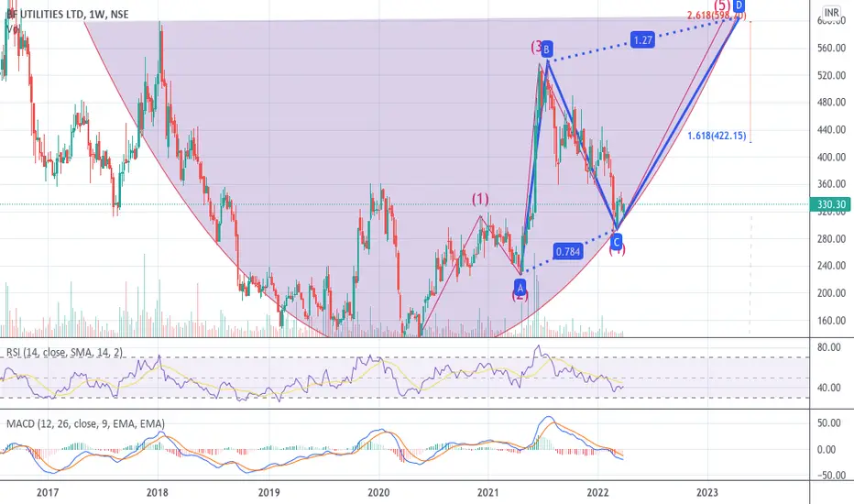Click the Elliott wave (5) label

(722, 5)
